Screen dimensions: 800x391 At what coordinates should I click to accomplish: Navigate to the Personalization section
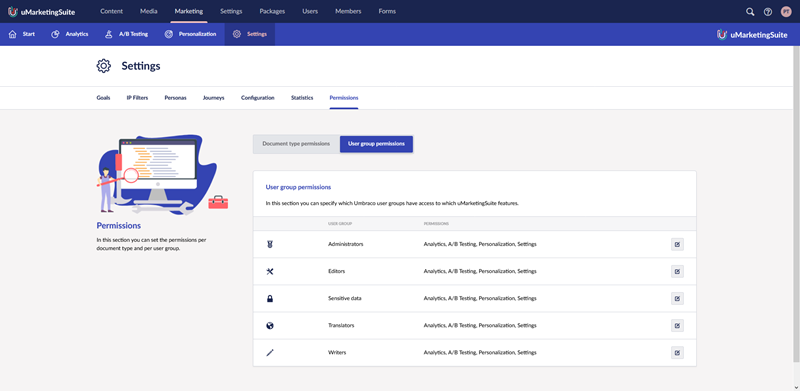pos(190,34)
